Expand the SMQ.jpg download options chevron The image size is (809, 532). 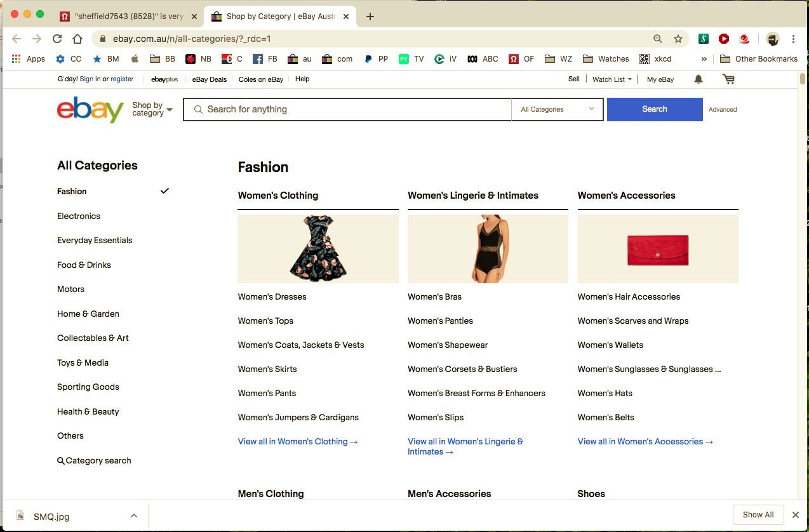point(134,515)
